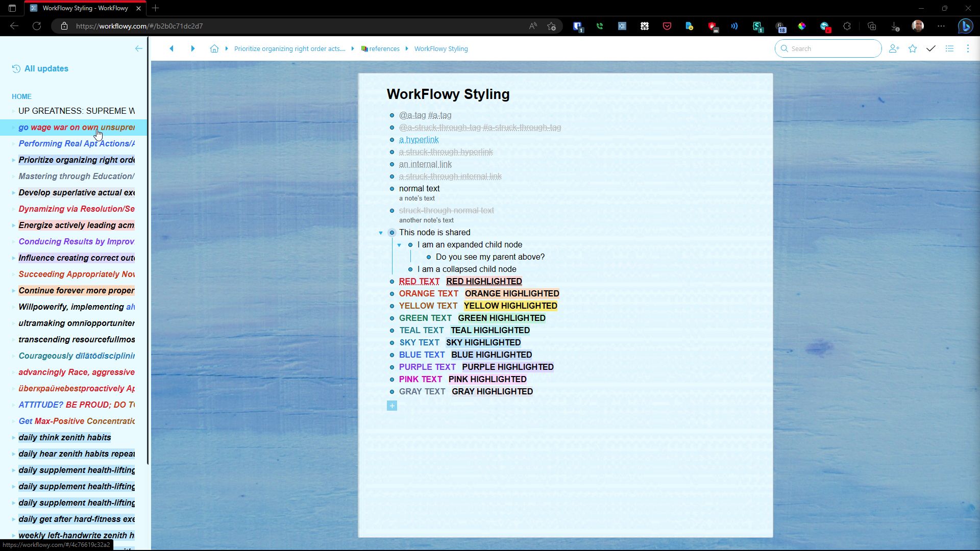Click 'RED HIGHLIGHTED' swatch text
Viewport: 980px width, 551px height.
[x=484, y=282]
